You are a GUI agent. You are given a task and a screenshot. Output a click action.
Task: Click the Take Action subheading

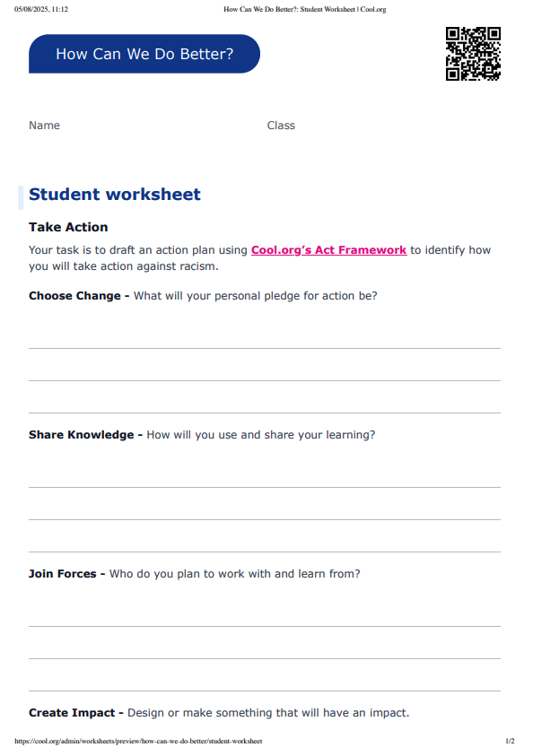click(68, 227)
